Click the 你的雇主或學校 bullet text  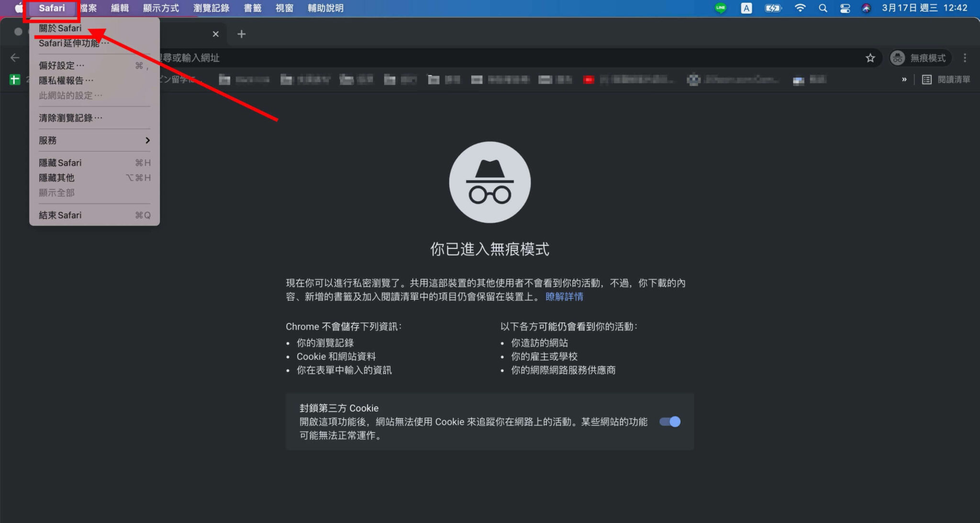click(x=544, y=357)
